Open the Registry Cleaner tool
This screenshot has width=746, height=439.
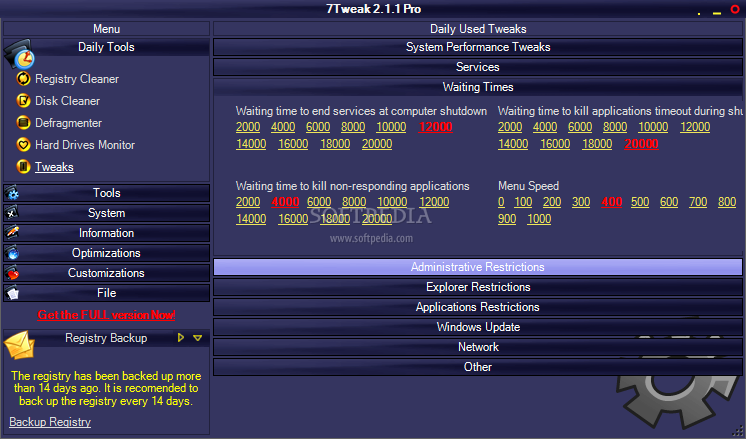pos(77,79)
